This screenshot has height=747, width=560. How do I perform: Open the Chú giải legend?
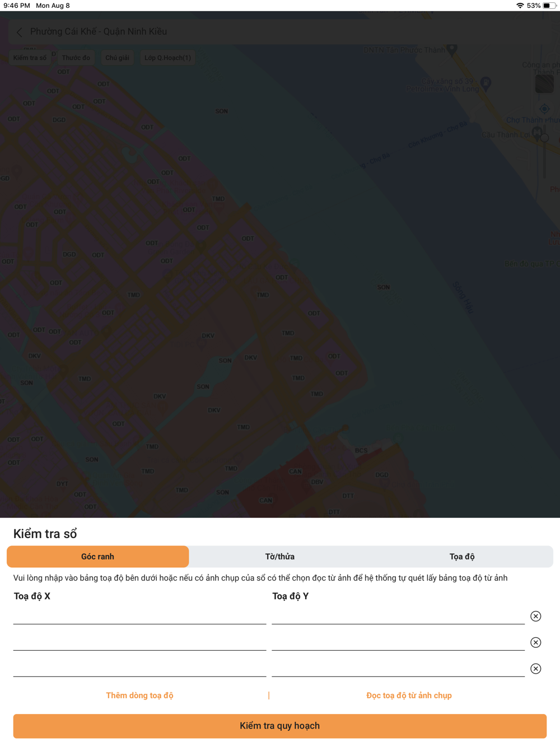(x=117, y=58)
